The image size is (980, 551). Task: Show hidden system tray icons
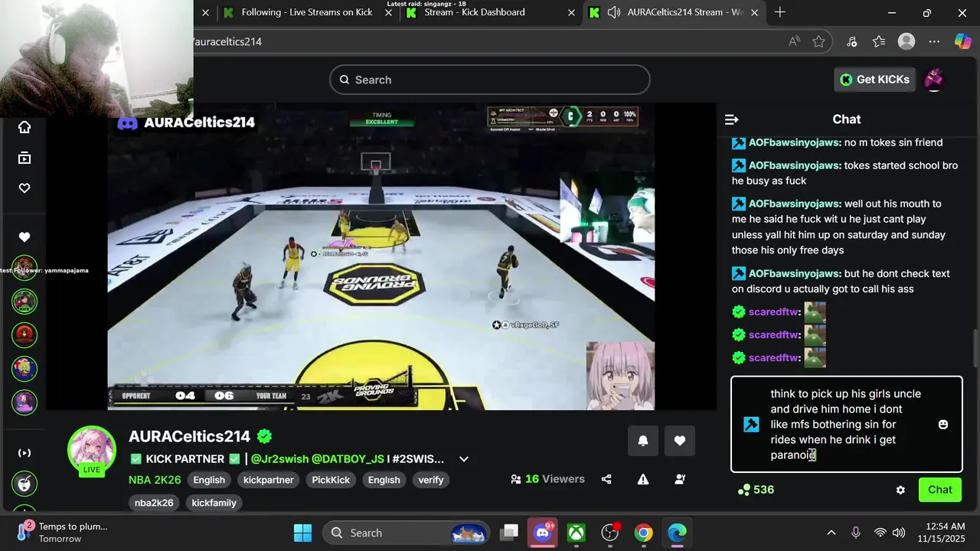[831, 533]
